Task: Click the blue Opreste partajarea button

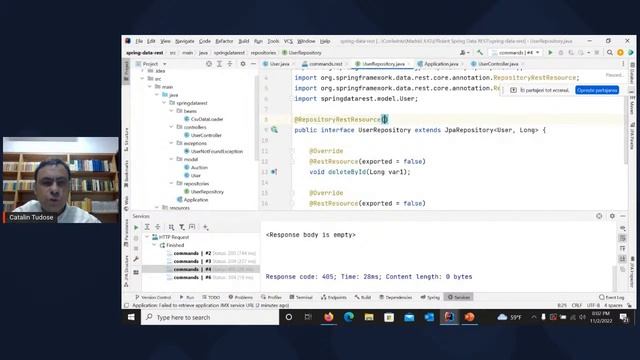Action: coord(597,90)
